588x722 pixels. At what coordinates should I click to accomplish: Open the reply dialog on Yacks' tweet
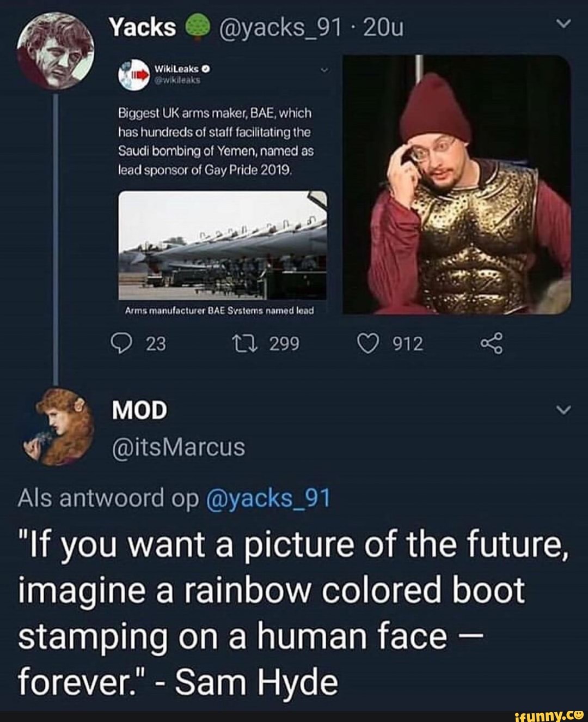click(124, 343)
